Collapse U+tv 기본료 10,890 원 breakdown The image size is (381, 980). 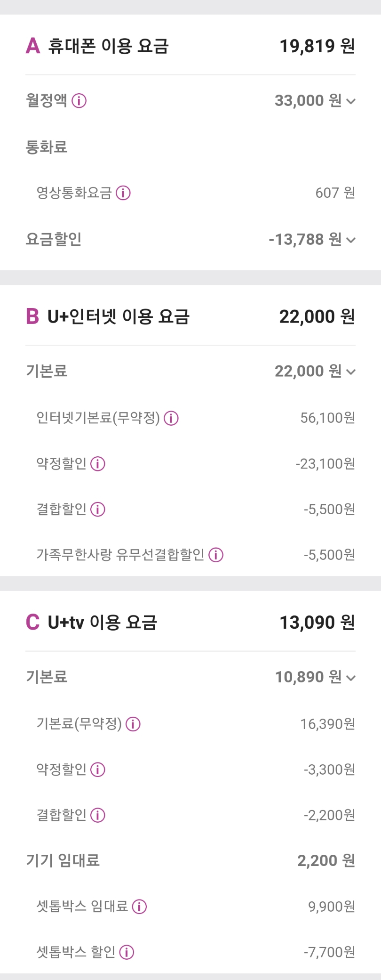351,678
